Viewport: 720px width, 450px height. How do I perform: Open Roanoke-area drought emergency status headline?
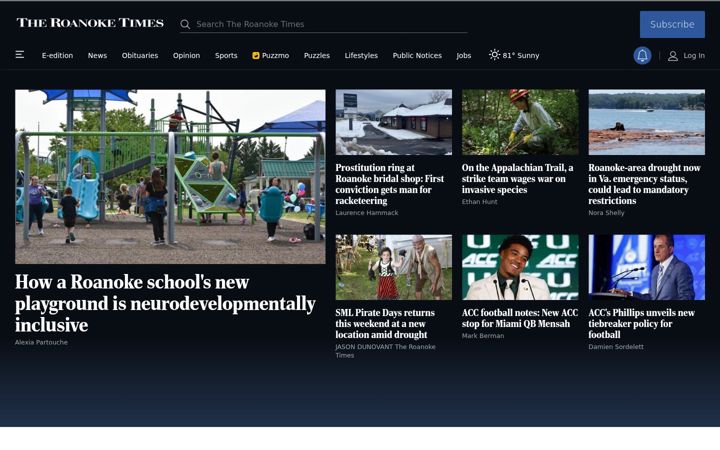coord(644,184)
